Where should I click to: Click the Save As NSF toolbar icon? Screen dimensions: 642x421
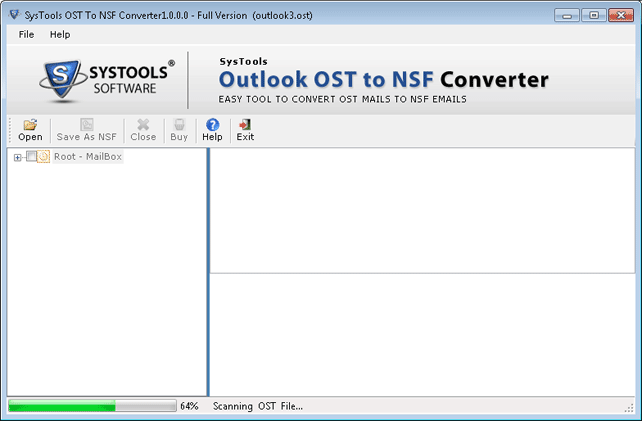coord(86,130)
